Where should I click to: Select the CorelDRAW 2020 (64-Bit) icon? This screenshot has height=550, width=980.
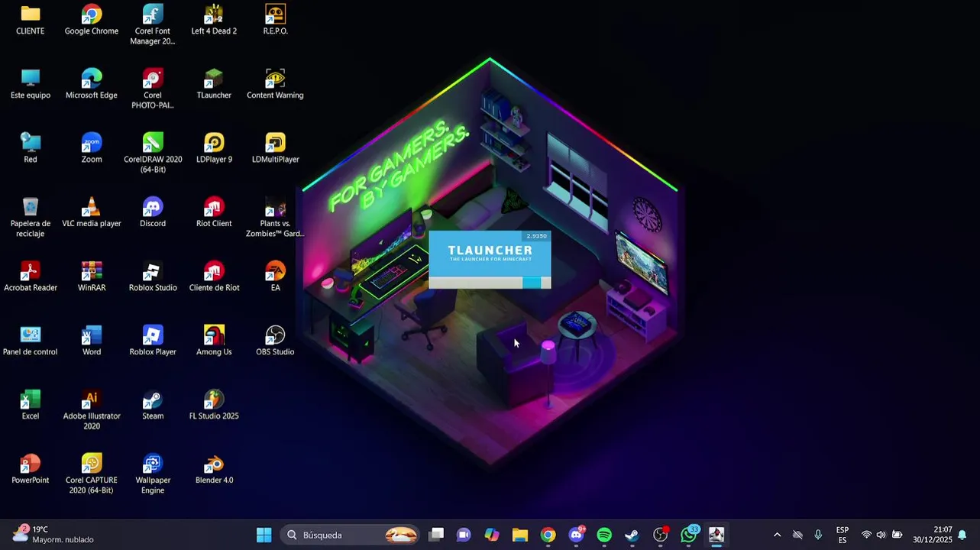153,153
